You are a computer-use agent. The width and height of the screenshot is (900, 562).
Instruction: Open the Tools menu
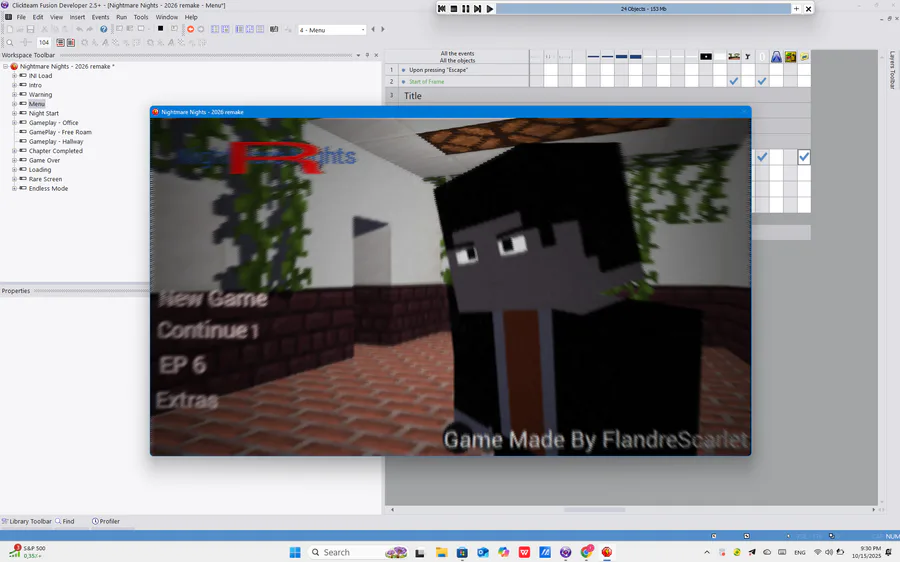tap(141, 17)
